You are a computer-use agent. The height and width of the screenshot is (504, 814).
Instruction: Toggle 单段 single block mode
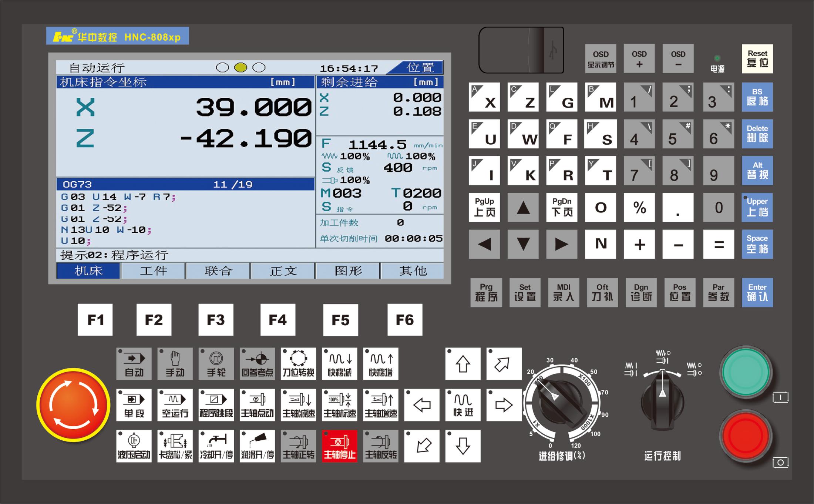click(134, 405)
